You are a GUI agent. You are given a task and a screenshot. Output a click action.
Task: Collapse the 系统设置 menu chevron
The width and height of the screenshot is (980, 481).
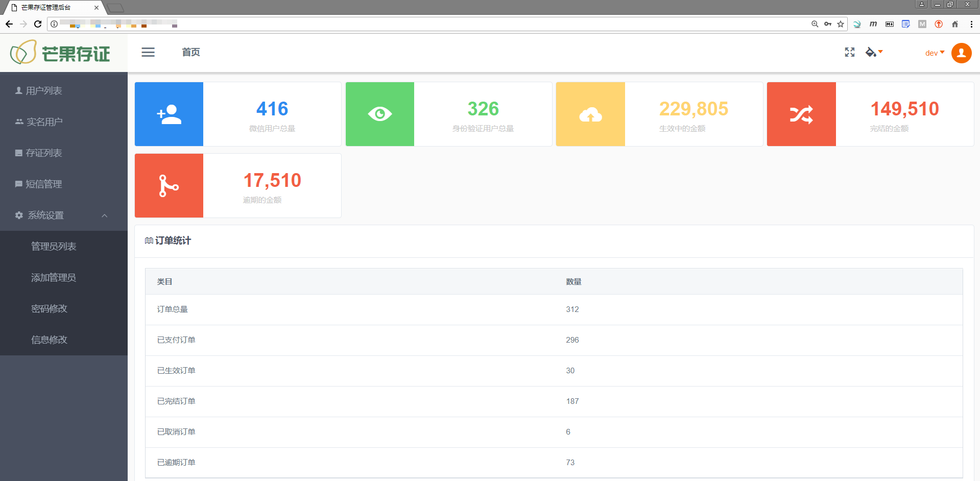pos(105,215)
